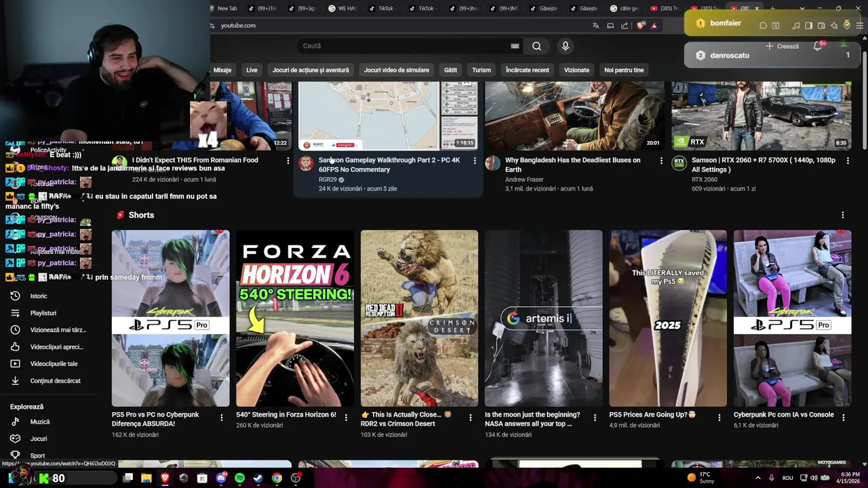
Task: Click the share page icon in address bar
Action: coord(625,26)
